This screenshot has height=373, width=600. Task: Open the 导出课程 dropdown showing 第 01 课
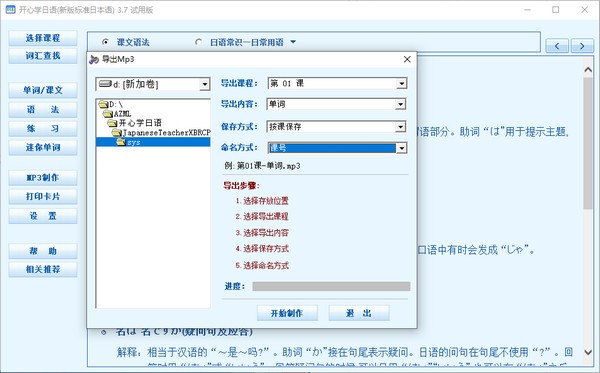coord(401,83)
